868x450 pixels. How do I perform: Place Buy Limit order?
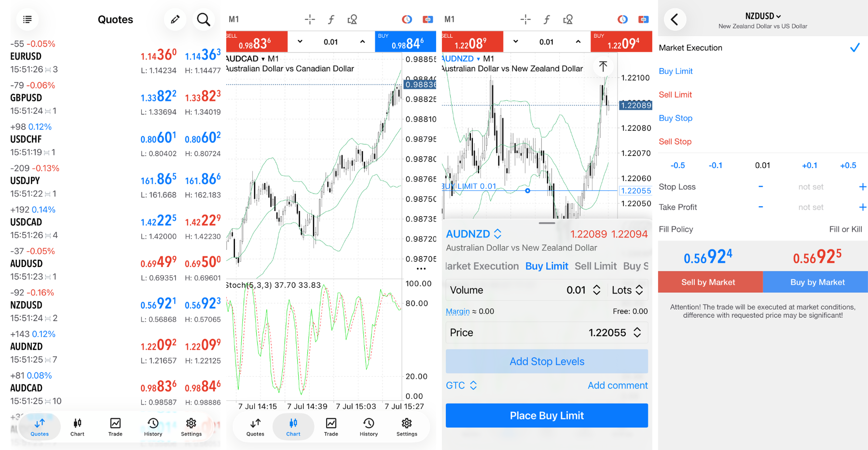(547, 415)
